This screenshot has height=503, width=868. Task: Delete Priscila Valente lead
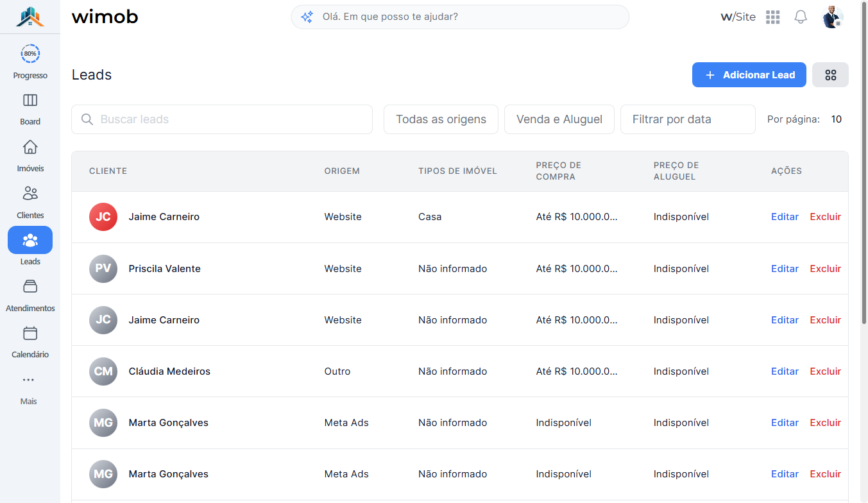click(x=825, y=268)
